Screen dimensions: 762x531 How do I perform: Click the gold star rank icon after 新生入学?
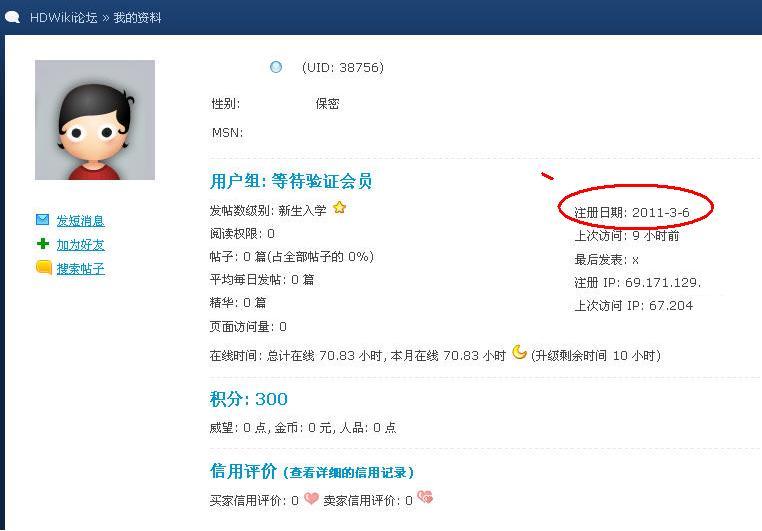[x=339, y=208]
